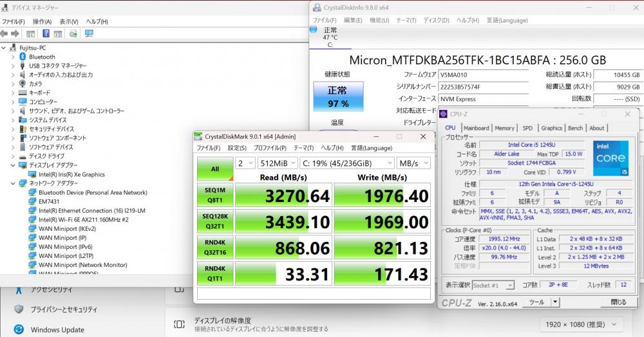Select WAN Miniport (IKEv2) entry
The image size is (644, 337).
tap(68, 228)
